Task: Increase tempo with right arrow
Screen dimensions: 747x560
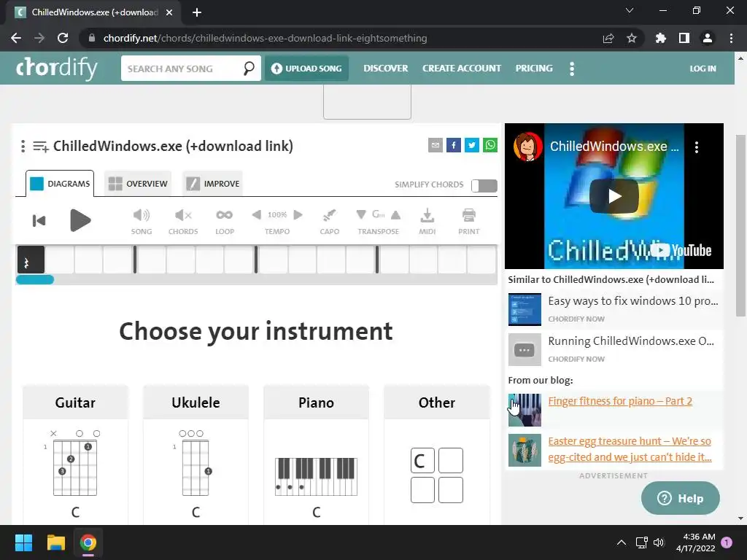Action: tap(298, 215)
